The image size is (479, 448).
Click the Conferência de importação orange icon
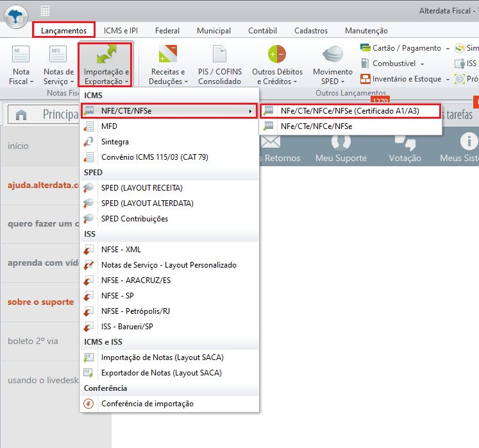coord(88,404)
